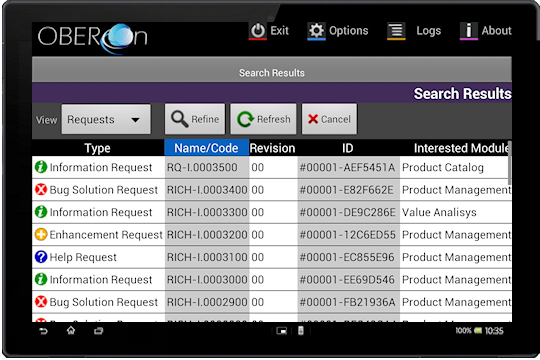Sort by the Interested Module column header

[455, 148]
